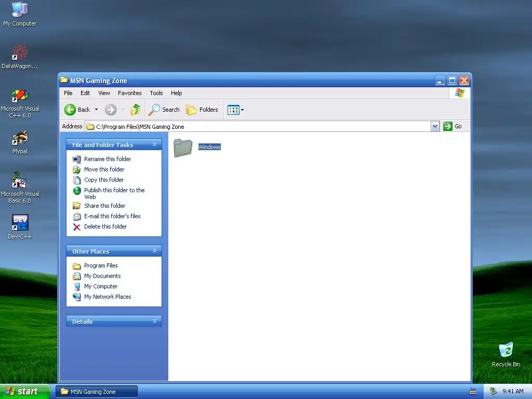Click Rename this folder link
Screen dimensions: 532x399
click(108, 159)
